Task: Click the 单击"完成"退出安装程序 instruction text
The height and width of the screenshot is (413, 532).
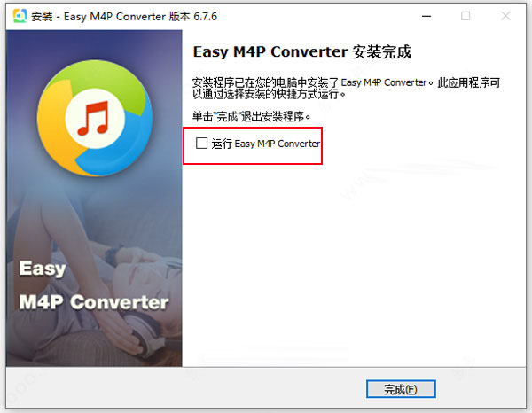Action: [252, 116]
